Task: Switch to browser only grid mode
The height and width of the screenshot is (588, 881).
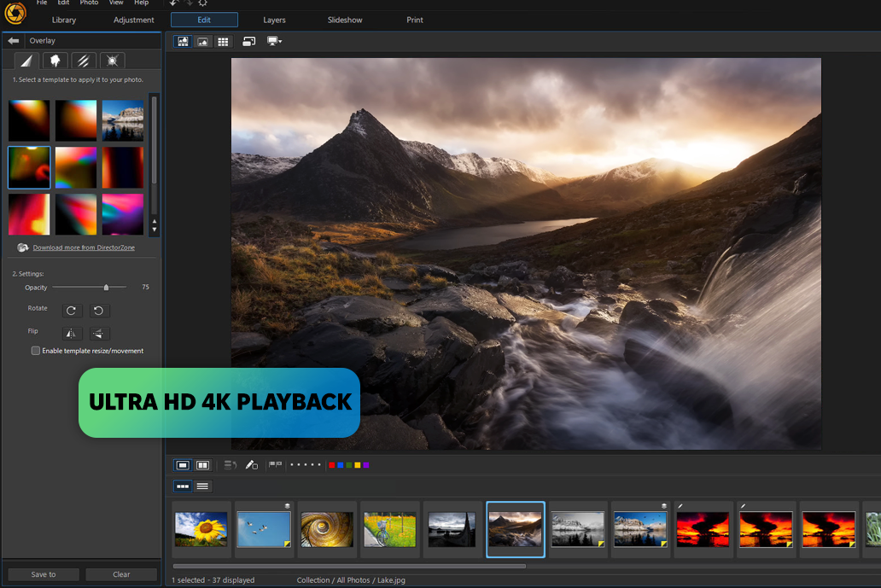Action: click(x=223, y=42)
